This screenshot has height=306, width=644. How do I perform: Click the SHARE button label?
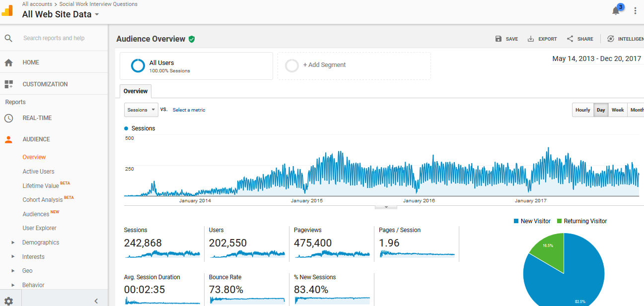coord(585,39)
